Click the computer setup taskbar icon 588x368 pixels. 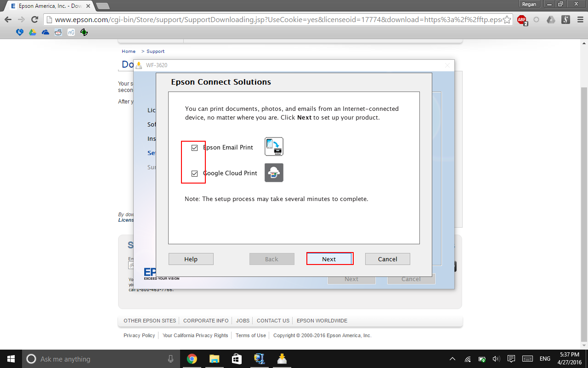259,359
